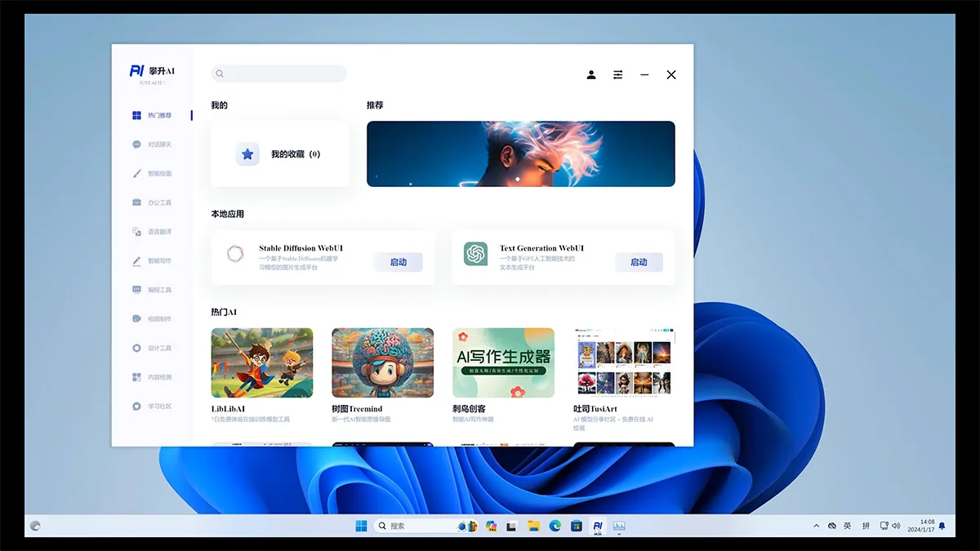The height and width of the screenshot is (551, 980).
Task: Click the search magnifier icon in app
Action: pyautogui.click(x=220, y=74)
